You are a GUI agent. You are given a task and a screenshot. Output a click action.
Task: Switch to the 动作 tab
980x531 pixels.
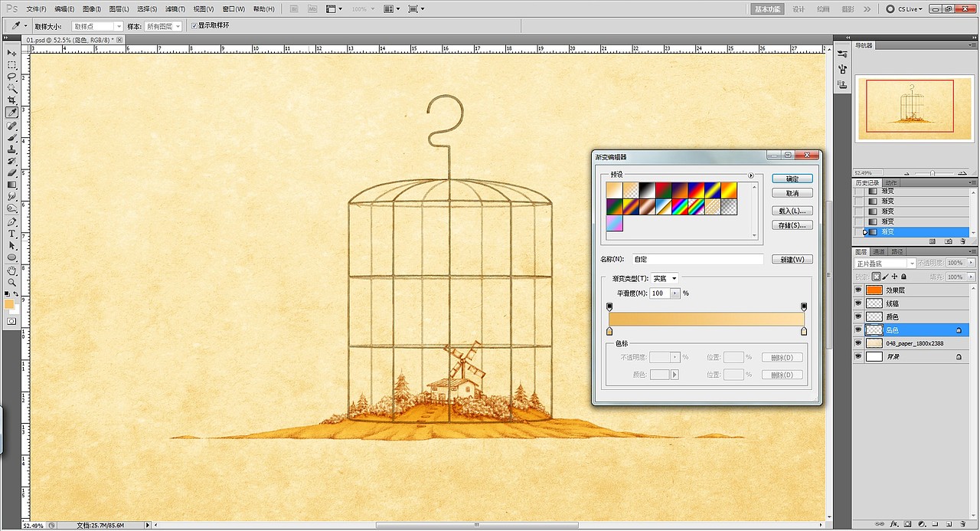pos(892,182)
